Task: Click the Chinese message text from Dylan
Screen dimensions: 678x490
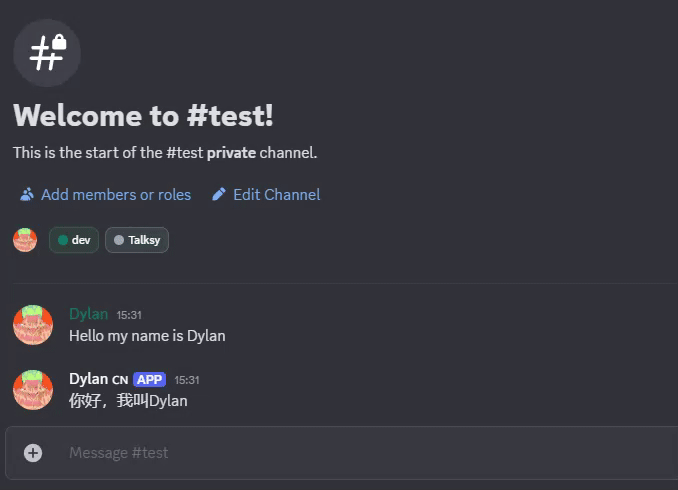Action: point(128,401)
